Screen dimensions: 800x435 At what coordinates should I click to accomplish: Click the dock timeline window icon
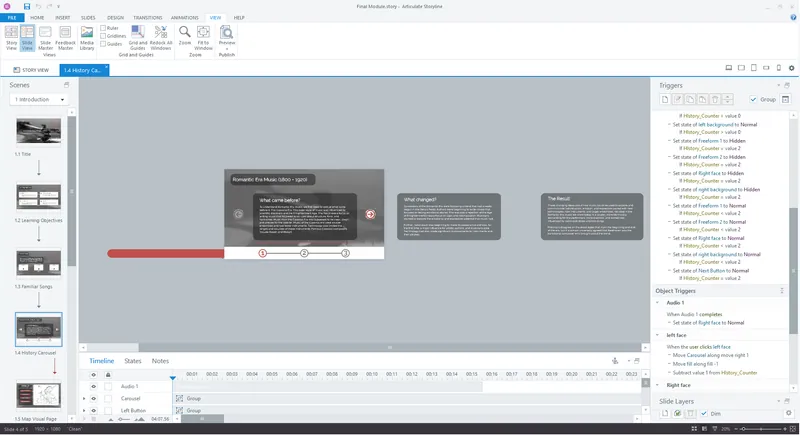click(x=637, y=361)
